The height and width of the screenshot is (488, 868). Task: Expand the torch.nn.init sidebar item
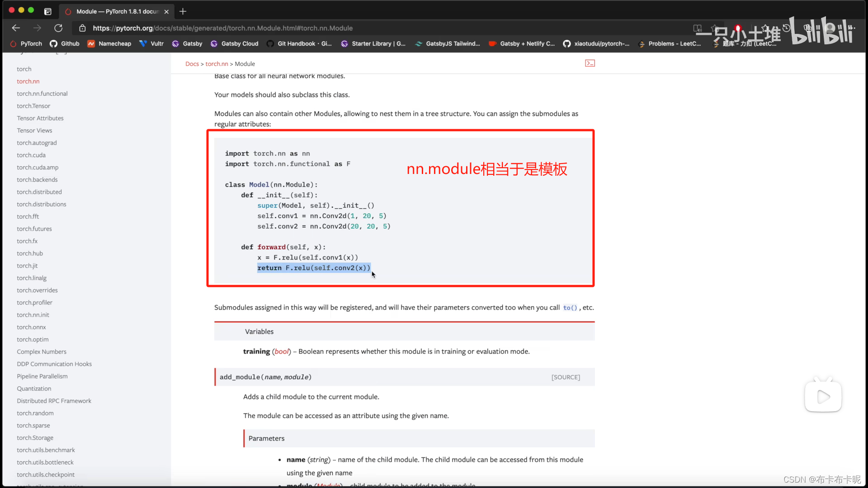33,314
